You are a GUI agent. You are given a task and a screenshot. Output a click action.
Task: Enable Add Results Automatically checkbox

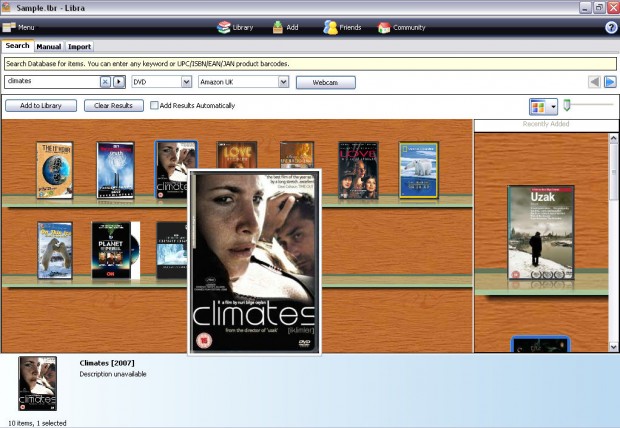[x=154, y=105]
